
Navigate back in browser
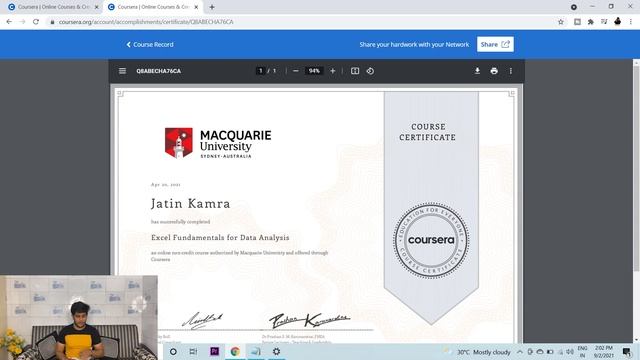[9, 22]
